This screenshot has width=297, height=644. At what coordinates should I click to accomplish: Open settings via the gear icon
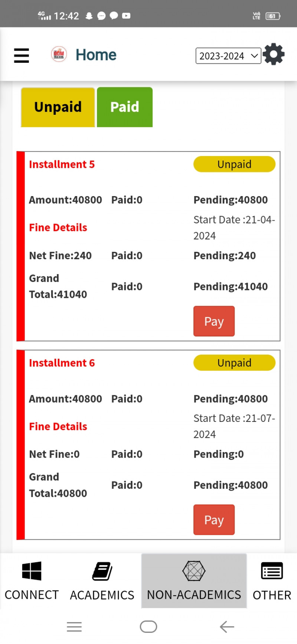[274, 54]
